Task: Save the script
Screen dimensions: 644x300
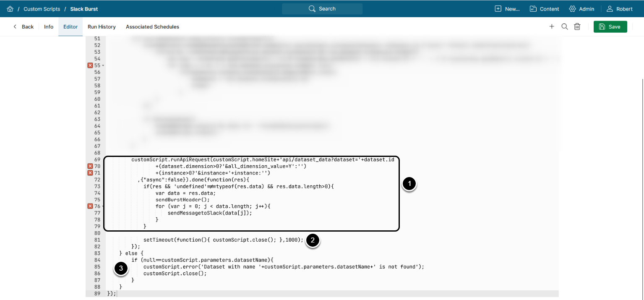Action: [x=610, y=26]
